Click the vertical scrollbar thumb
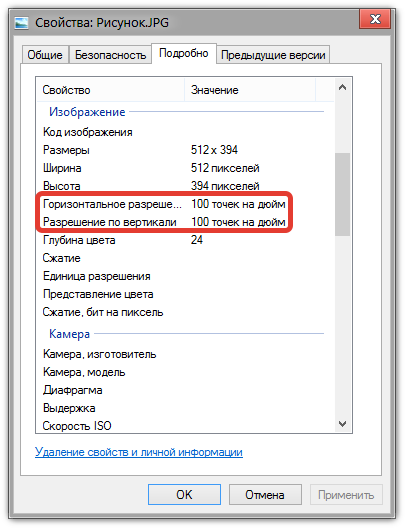The width and height of the screenshot is (405, 528). pos(342,194)
